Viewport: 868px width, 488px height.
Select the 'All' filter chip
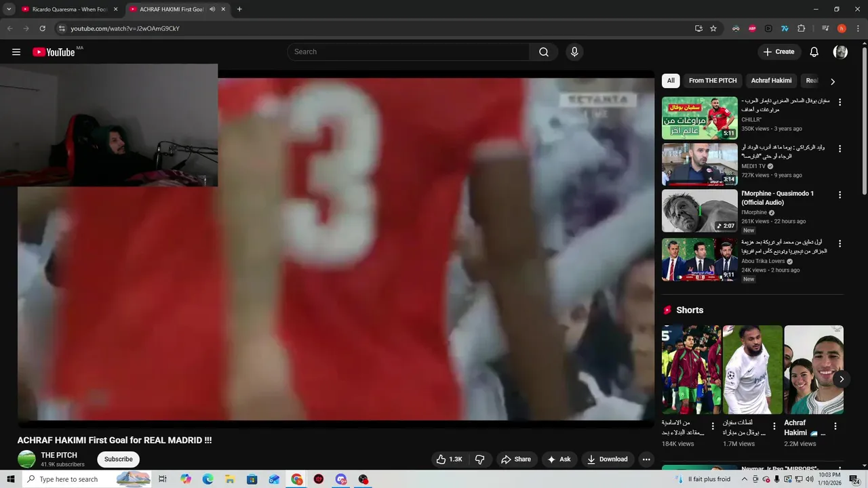tap(671, 81)
